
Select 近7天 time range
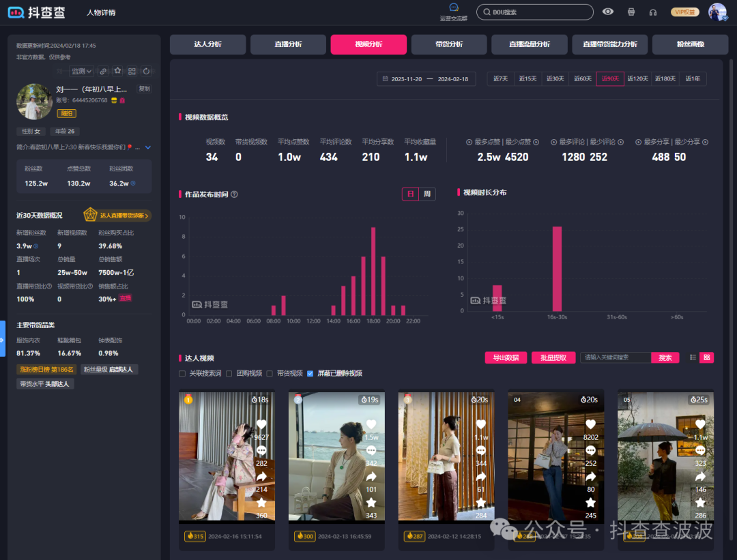coord(501,78)
